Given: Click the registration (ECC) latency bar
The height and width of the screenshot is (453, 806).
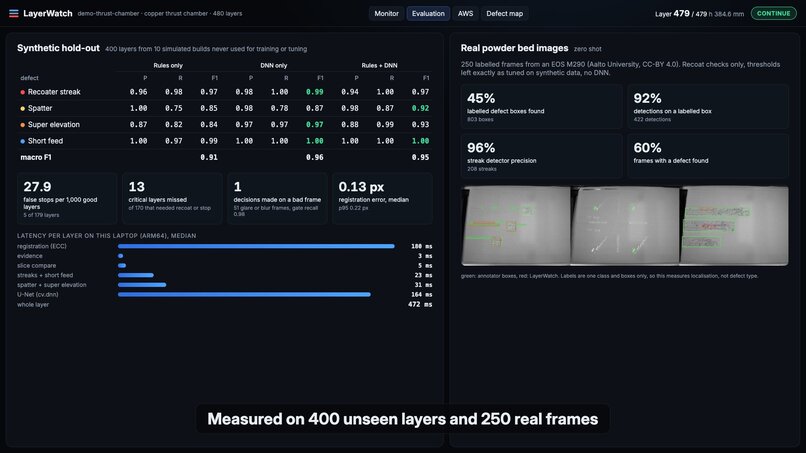Looking at the screenshot, I should point(256,246).
